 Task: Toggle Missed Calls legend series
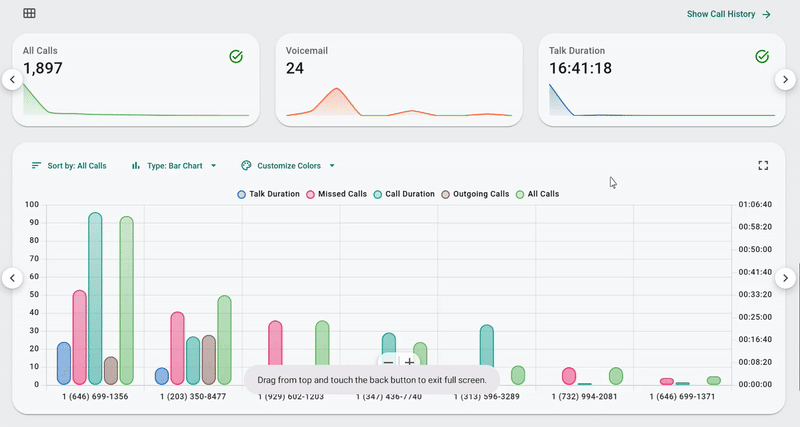click(x=336, y=194)
